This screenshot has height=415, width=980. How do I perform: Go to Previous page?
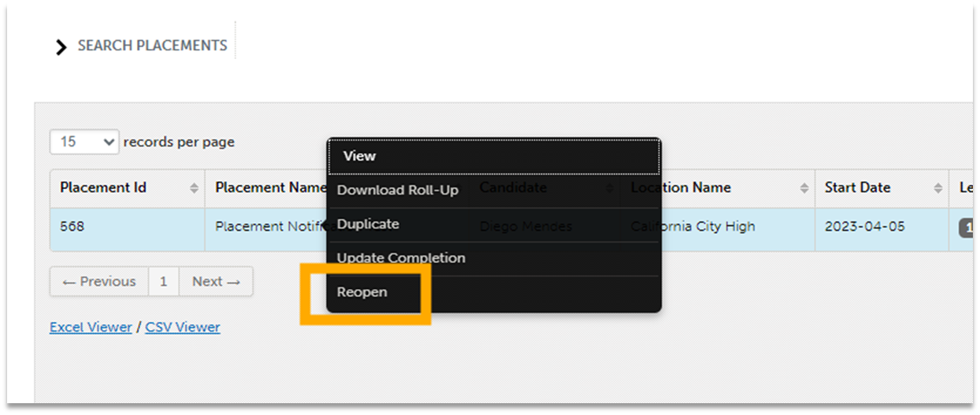pyautogui.click(x=99, y=282)
